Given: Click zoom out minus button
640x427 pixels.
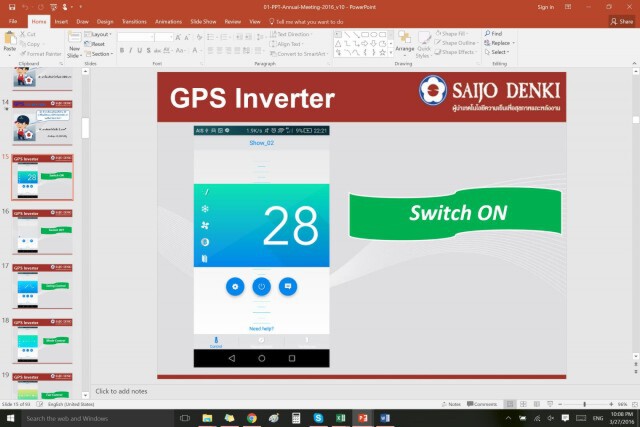Looking at the screenshot, I should tap(560, 404).
